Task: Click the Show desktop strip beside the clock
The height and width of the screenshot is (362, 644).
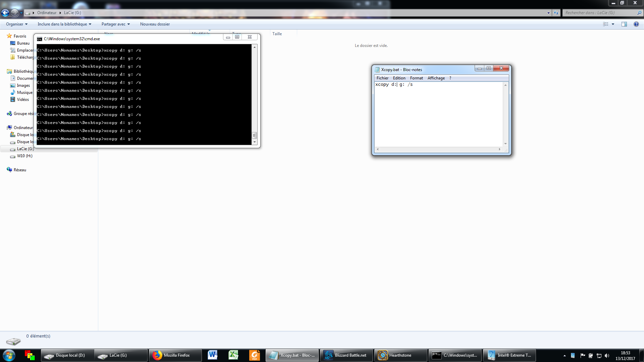Action: [x=642, y=355]
